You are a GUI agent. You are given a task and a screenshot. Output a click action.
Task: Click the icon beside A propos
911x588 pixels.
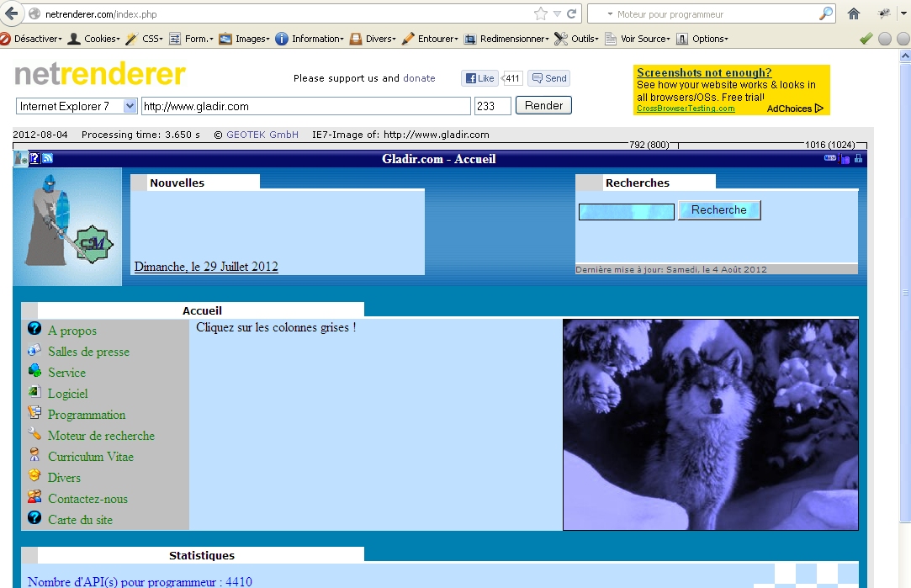(x=34, y=329)
